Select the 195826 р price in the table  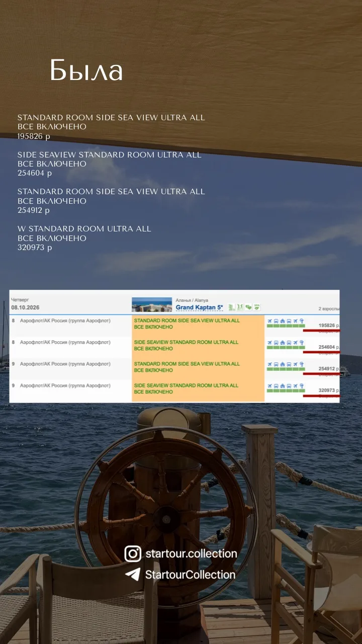tap(329, 326)
